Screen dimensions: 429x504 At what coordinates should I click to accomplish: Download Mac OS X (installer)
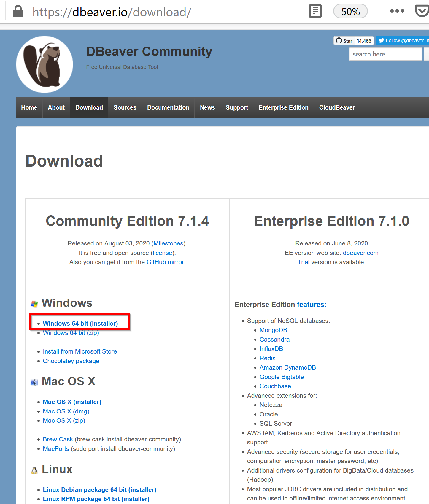click(x=72, y=402)
